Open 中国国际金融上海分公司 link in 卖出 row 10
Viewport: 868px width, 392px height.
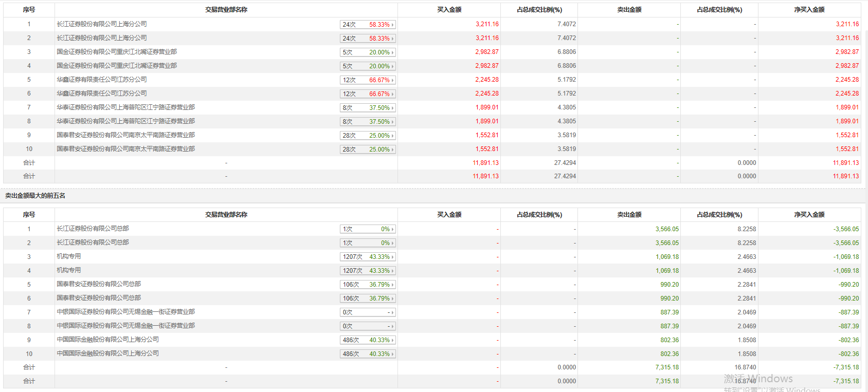click(108, 353)
